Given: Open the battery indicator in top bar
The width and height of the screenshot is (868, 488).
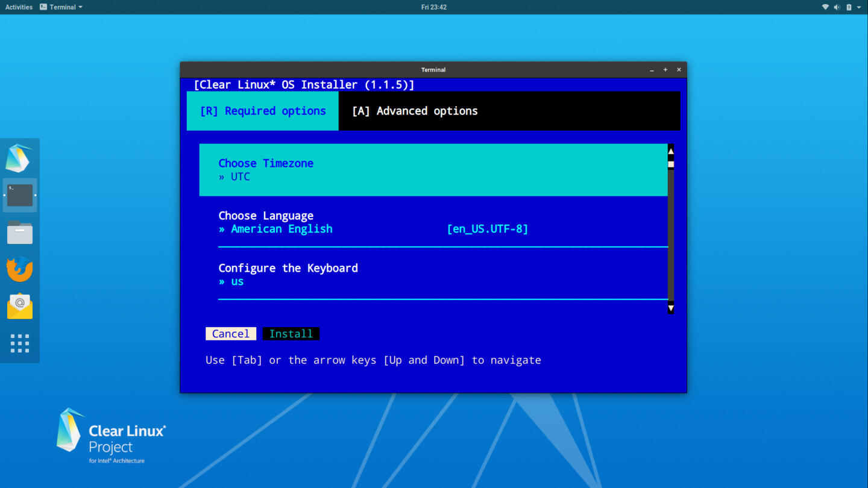Looking at the screenshot, I should pos(849,7).
